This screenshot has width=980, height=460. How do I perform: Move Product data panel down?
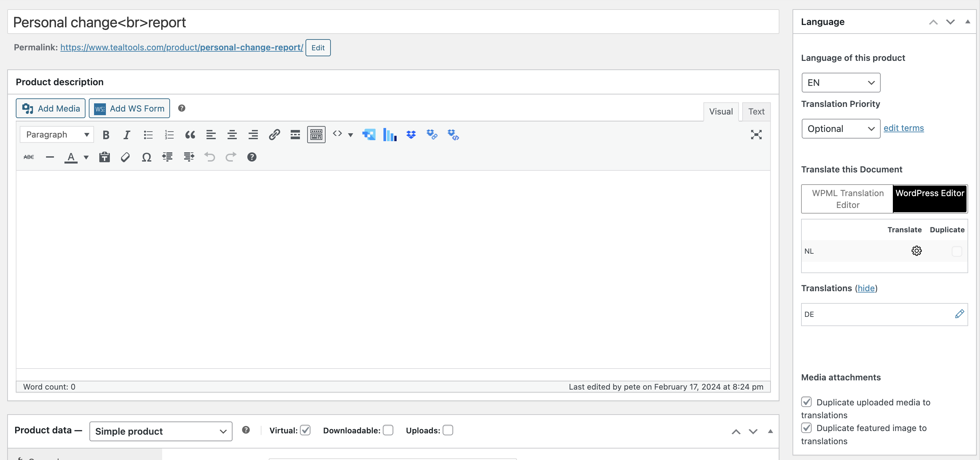pyautogui.click(x=753, y=432)
